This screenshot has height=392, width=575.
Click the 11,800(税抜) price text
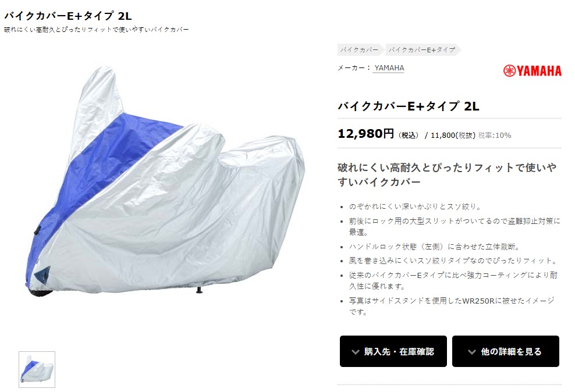(x=453, y=135)
